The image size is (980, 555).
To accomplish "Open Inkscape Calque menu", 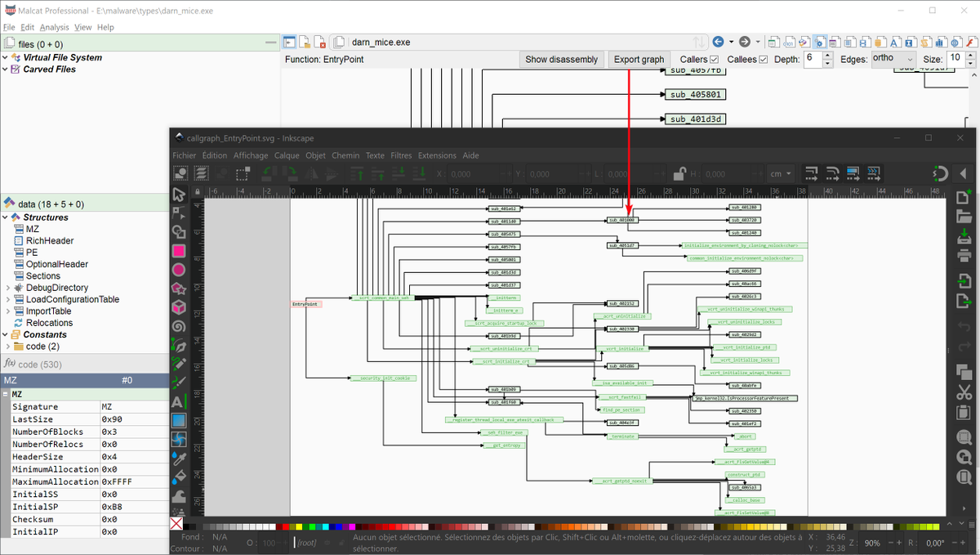I will pyautogui.click(x=287, y=155).
